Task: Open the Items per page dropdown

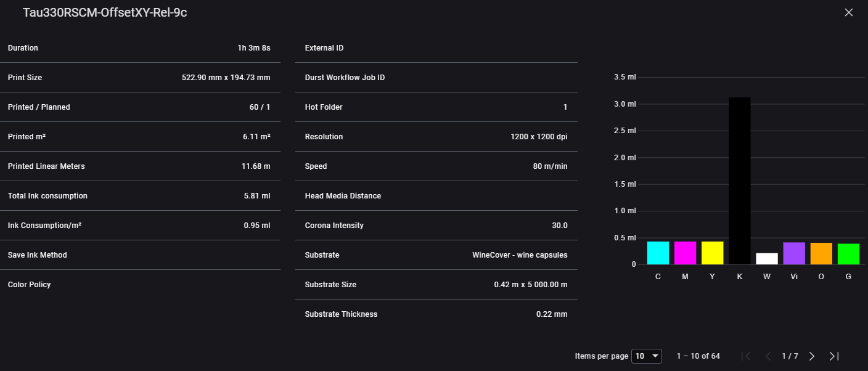Action: 647,356
